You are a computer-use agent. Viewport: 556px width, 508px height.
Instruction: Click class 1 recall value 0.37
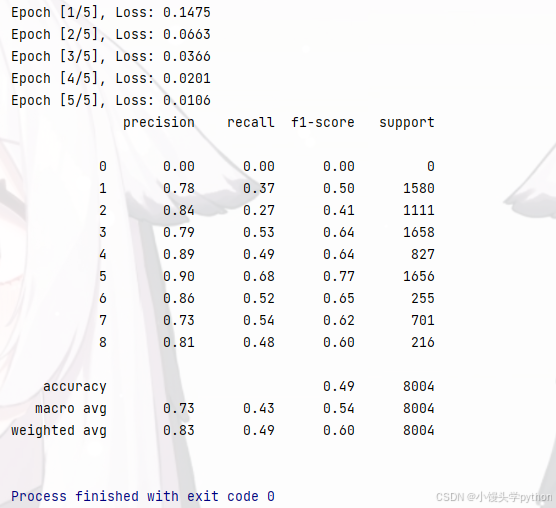[x=259, y=189]
